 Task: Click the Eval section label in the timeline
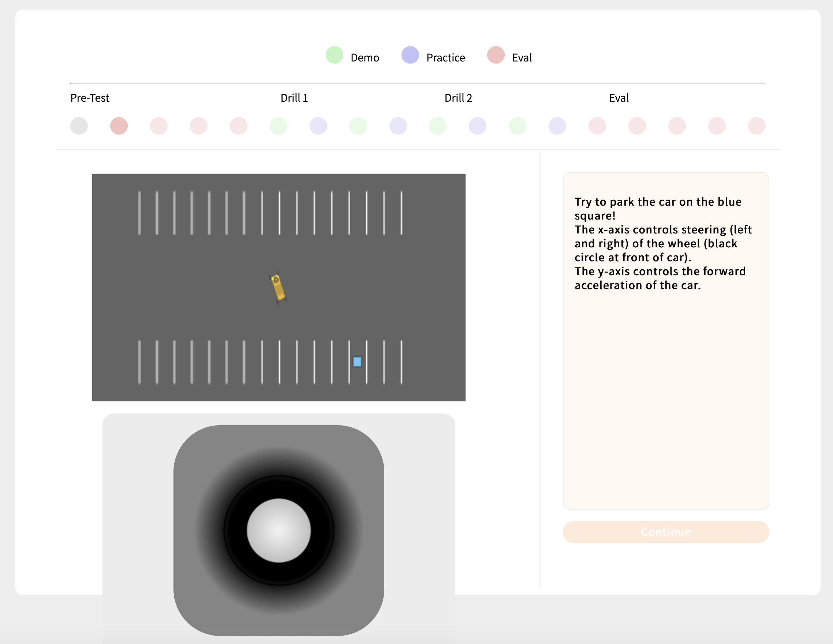(618, 98)
